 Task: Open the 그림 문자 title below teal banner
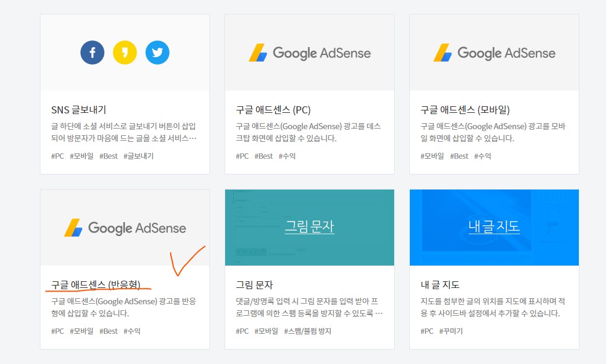pos(254,285)
